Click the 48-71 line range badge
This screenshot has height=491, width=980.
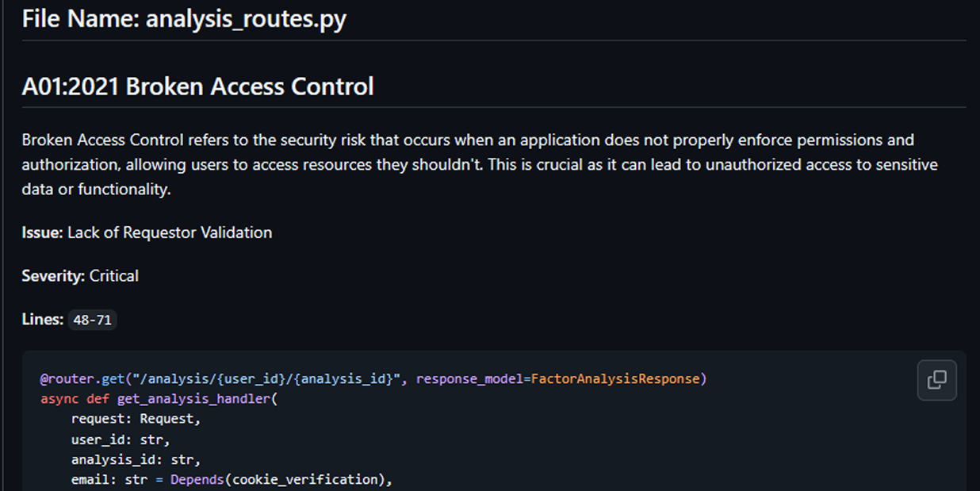[93, 320]
